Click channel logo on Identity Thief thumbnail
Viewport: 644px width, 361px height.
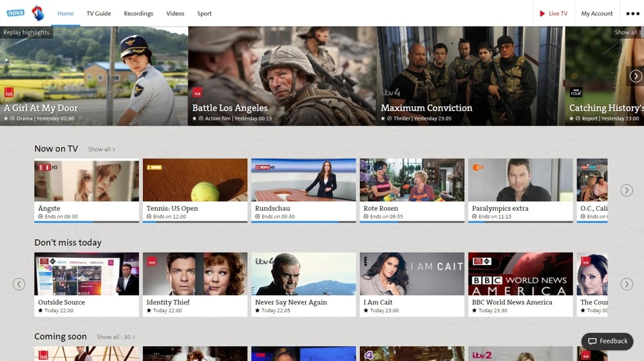(x=151, y=262)
